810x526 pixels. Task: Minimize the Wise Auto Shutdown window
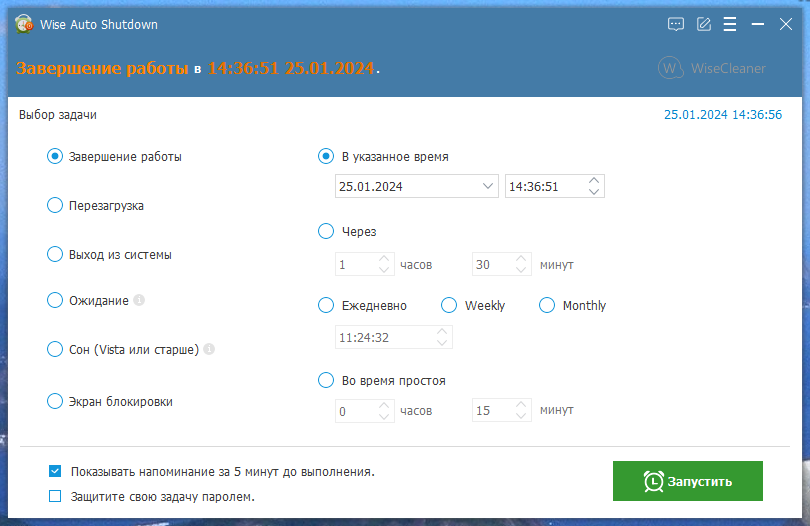[x=758, y=24]
